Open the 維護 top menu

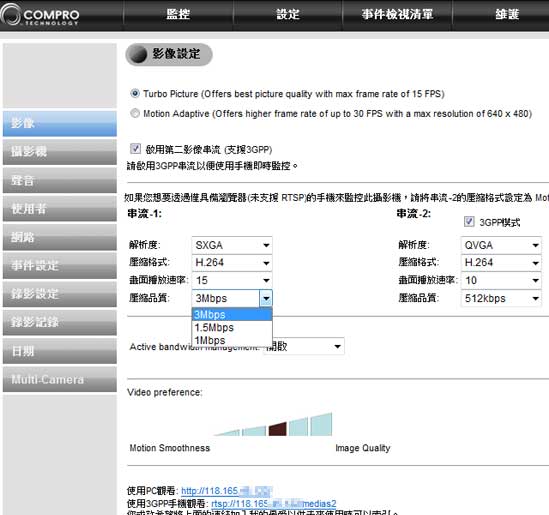click(x=506, y=14)
